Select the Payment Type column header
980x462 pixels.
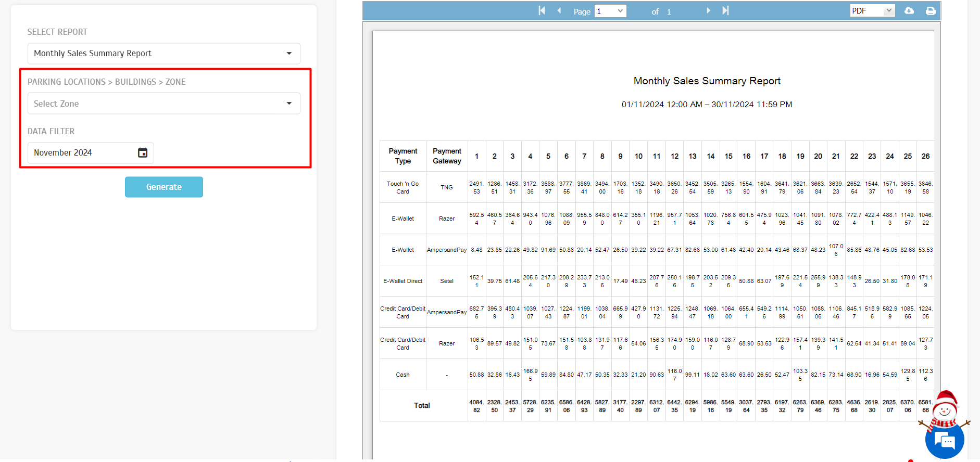(403, 156)
